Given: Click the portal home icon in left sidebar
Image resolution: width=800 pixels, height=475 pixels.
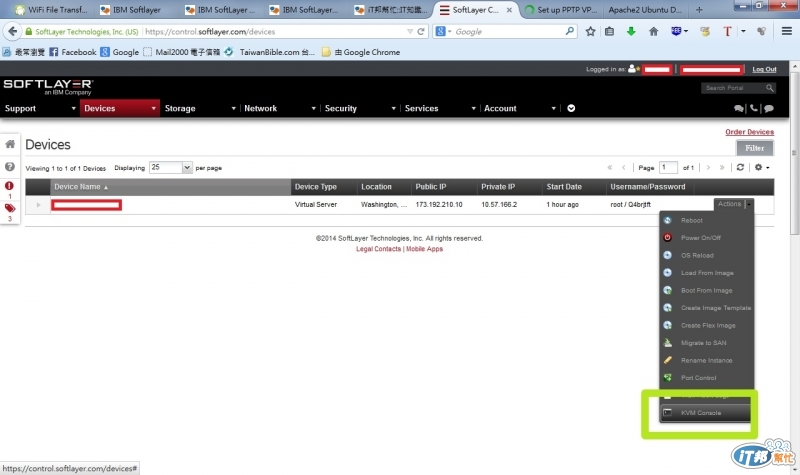Looking at the screenshot, I should (10, 144).
